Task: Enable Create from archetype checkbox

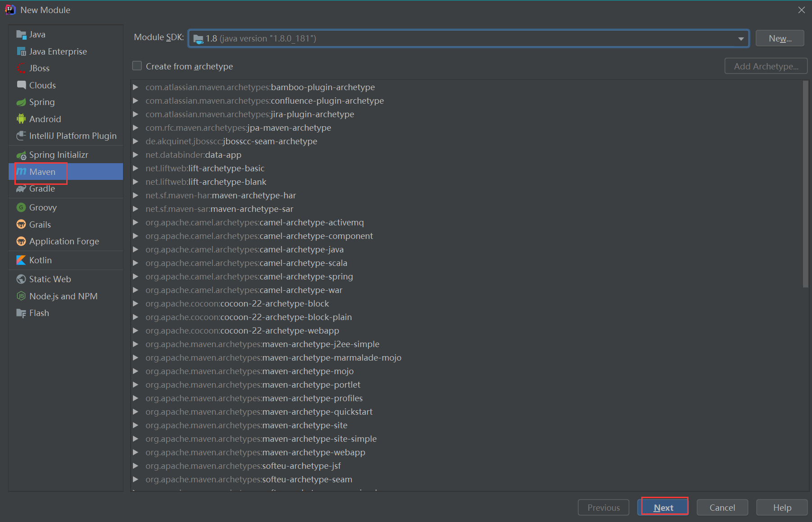Action: (137, 66)
